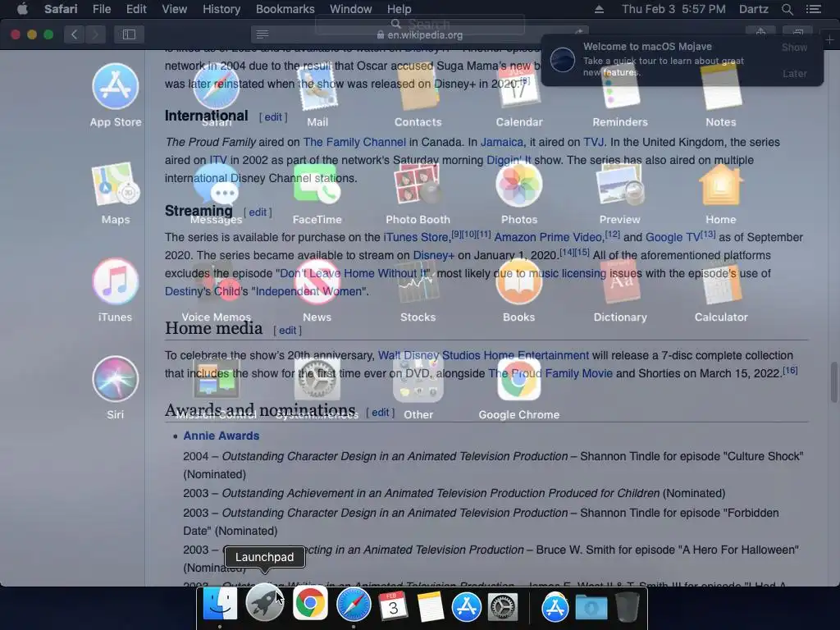Open the Home app icon

tap(721, 185)
